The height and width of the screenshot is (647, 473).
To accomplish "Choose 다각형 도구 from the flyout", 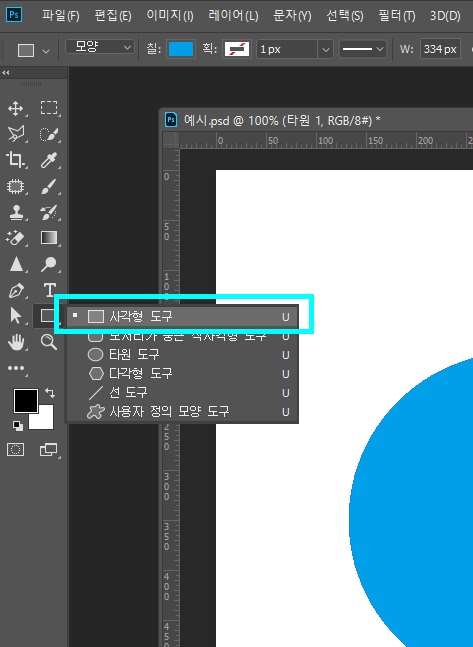I will click(x=182, y=373).
